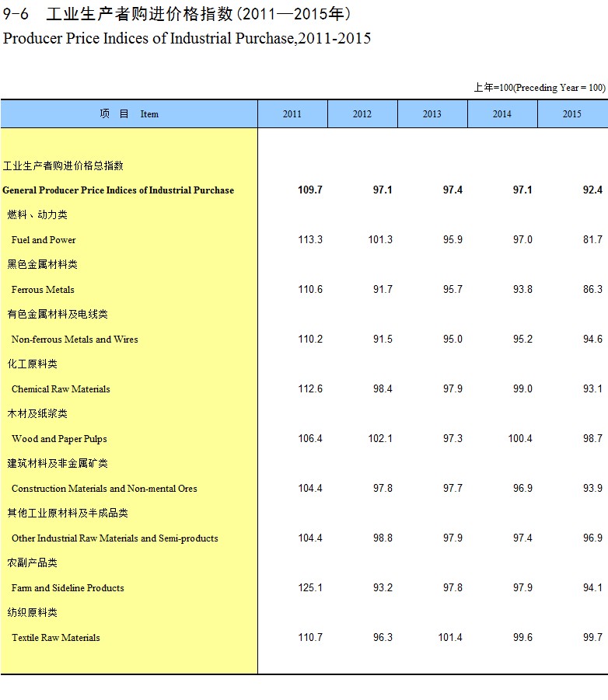
Task: Click the Chinese label 建筑材料及非金属矿类
Action: click(58, 463)
